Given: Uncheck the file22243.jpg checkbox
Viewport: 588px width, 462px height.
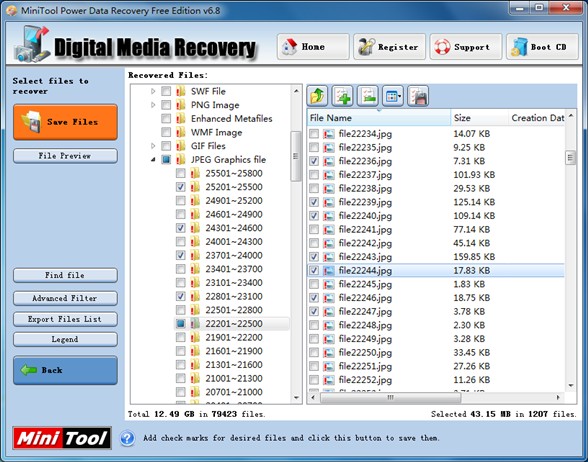Looking at the screenshot, I should click(x=314, y=257).
